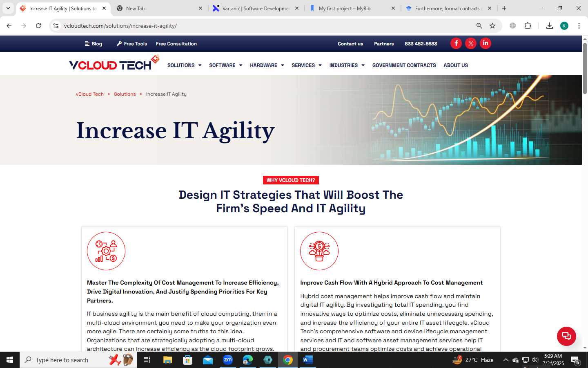This screenshot has height=368, width=588.
Task: Open the Mail app in the taskbar
Action: (208, 360)
